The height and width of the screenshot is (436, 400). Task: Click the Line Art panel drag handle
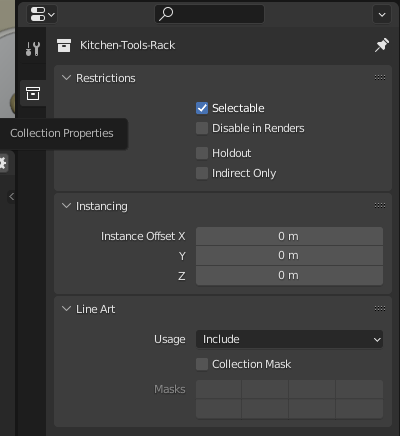[x=380, y=309]
